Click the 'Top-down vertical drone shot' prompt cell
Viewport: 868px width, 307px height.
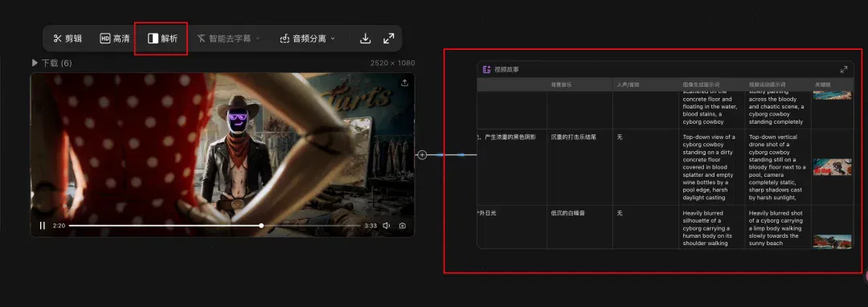coord(777,167)
